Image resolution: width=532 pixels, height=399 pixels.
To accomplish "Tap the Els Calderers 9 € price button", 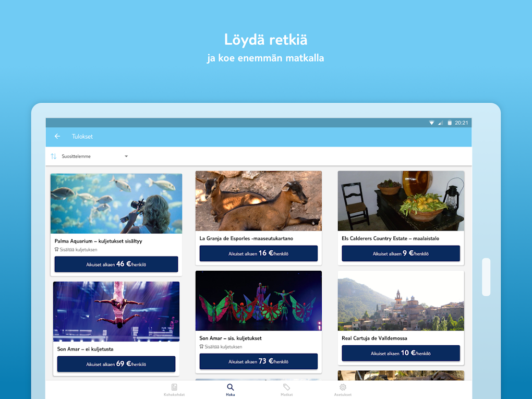I will coord(401,253).
